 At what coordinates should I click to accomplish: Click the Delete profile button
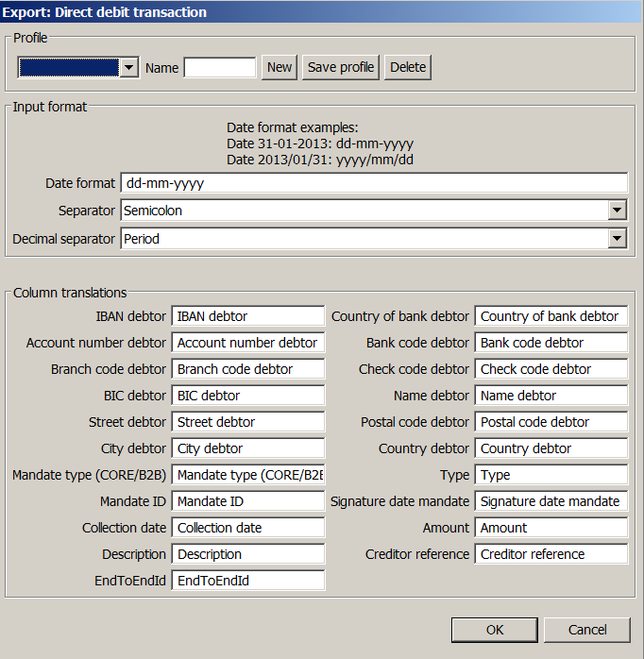408,67
